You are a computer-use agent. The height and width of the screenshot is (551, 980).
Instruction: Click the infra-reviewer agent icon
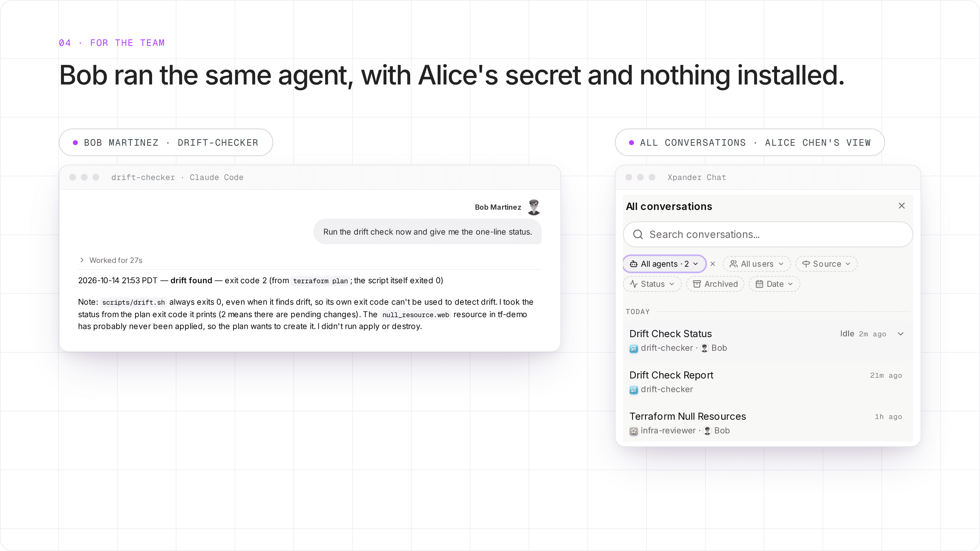pos(633,431)
